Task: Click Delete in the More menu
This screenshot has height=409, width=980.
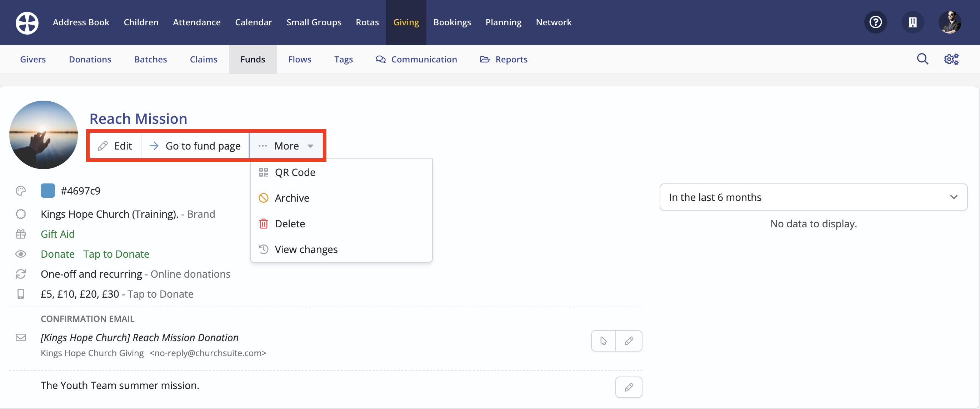Action: 290,223
